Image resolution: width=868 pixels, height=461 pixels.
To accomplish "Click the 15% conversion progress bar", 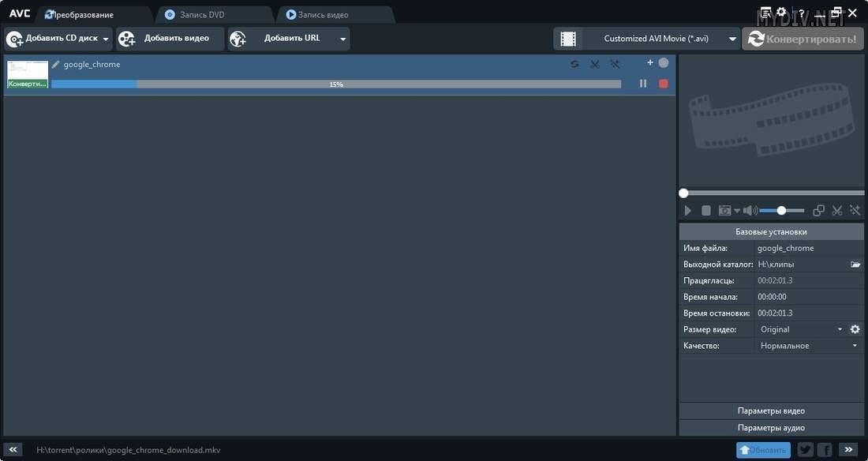I will pos(336,84).
